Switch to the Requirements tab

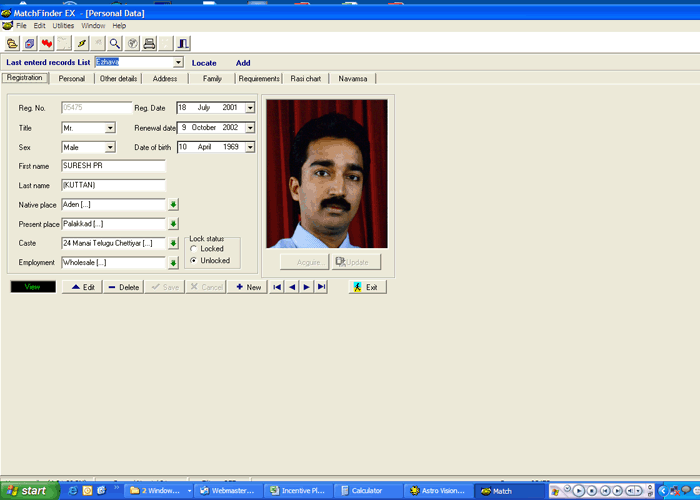click(x=259, y=79)
